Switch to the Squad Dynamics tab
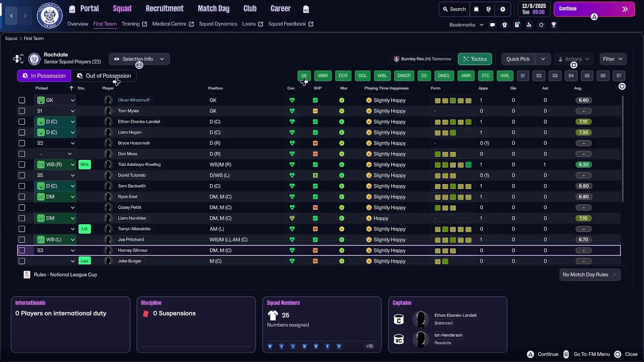This screenshot has height=362, width=644. tap(218, 24)
